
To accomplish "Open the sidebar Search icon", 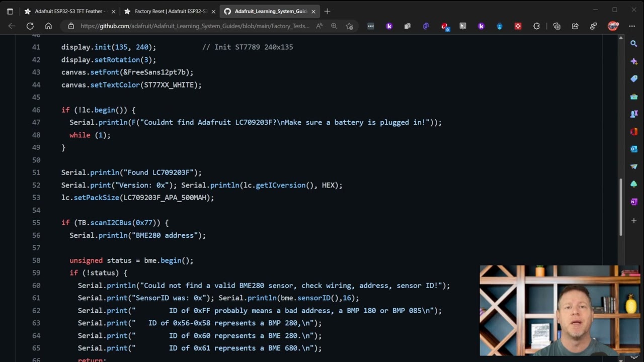I will tap(634, 44).
